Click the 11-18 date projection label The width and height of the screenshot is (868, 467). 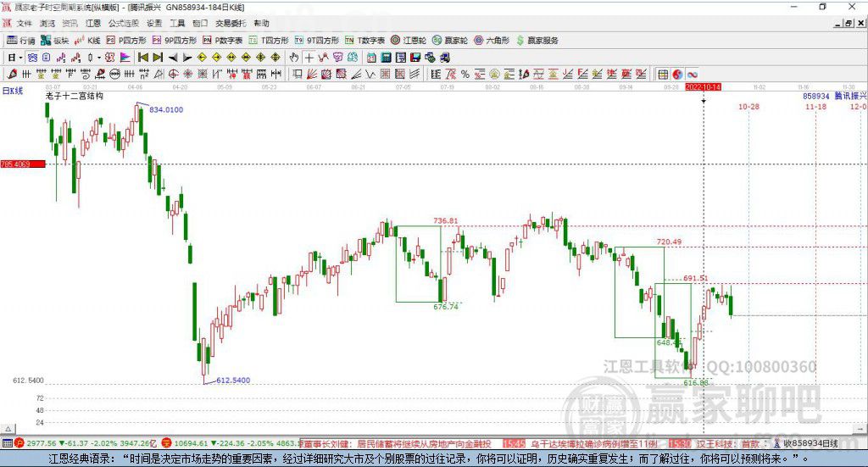[815, 106]
